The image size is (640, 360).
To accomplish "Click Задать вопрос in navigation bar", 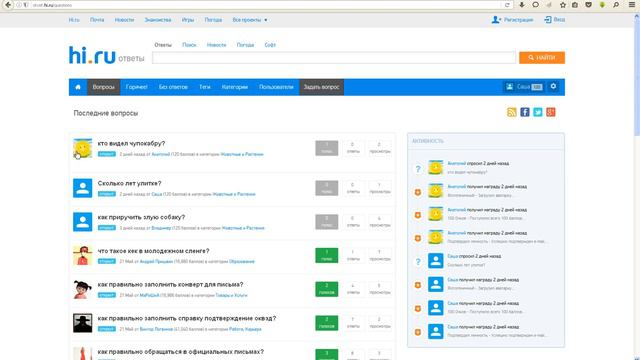I will 322,87.
